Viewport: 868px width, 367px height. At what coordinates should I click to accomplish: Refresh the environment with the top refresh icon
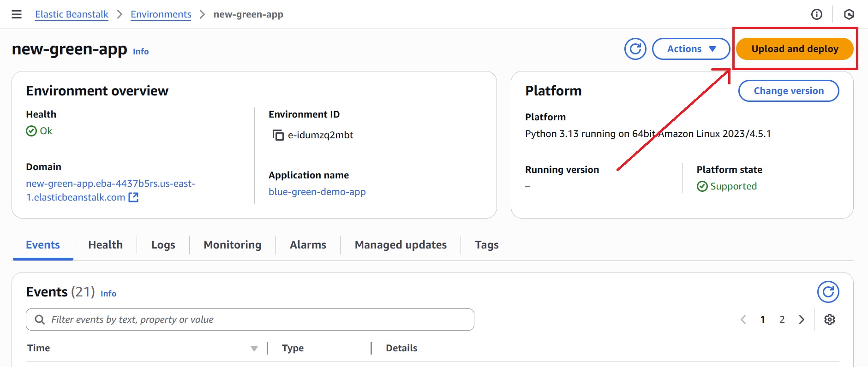pos(635,49)
